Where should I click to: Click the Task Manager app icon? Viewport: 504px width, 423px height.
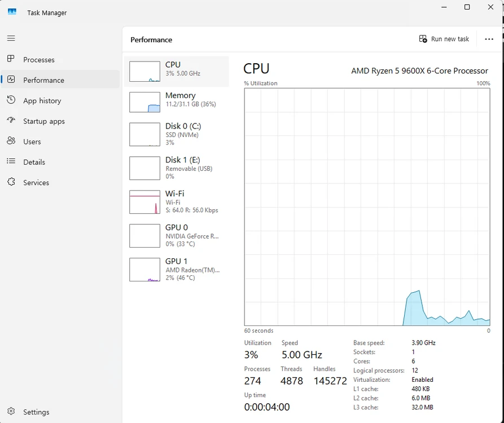[12, 12]
